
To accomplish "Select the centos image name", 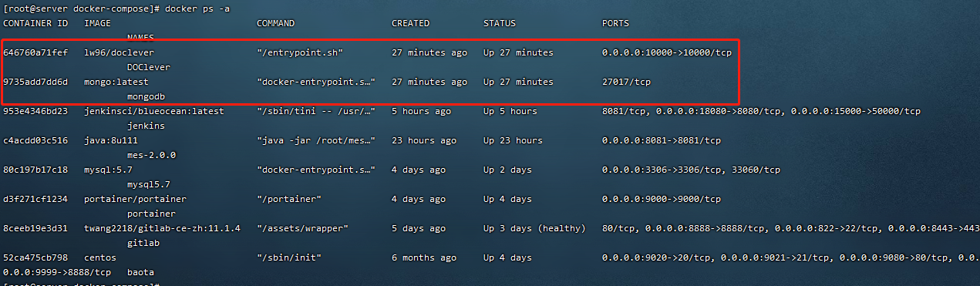I will pyautogui.click(x=100, y=257).
